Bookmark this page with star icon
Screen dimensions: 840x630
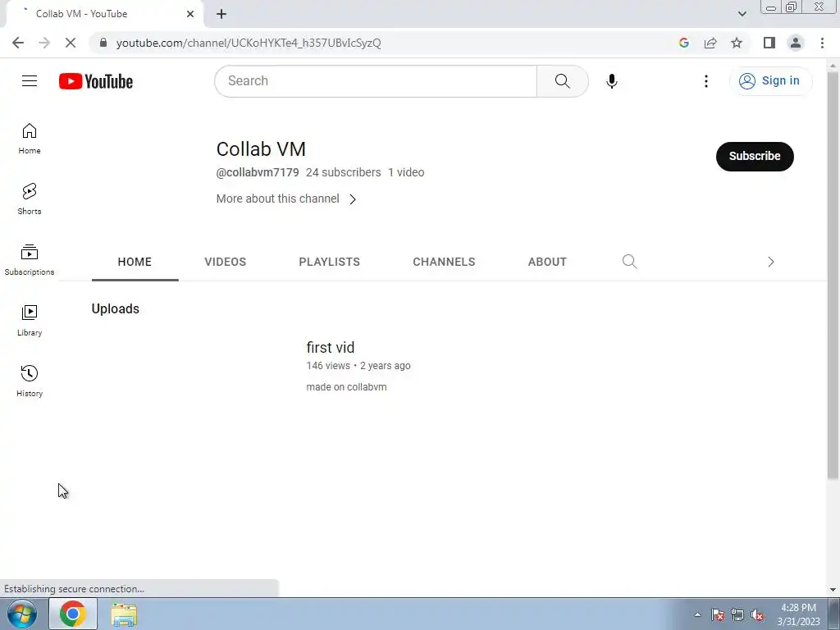tap(737, 43)
